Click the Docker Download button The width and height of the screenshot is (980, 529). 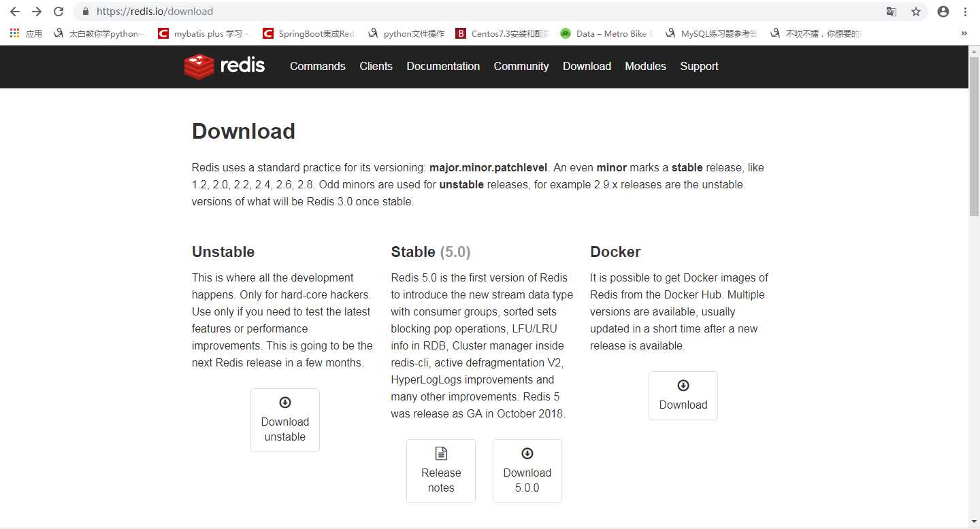point(683,396)
